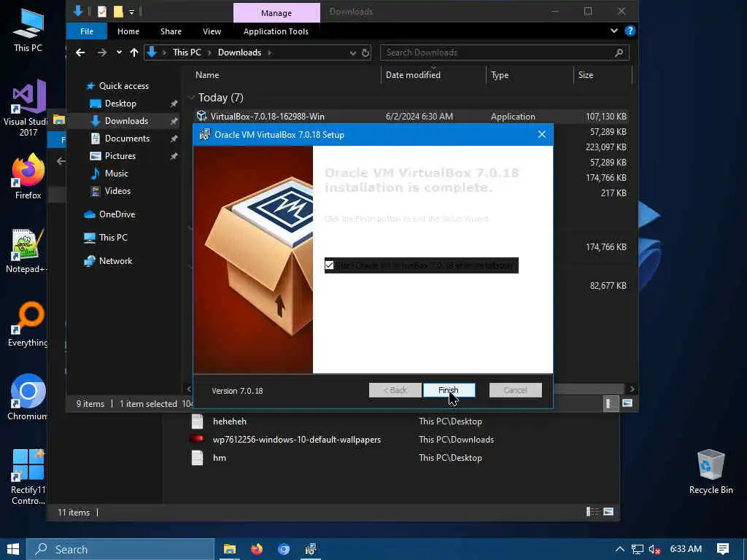The width and height of the screenshot is (747, 560).
Task: Sort by Type column header
Action: [x=500, y=75]
